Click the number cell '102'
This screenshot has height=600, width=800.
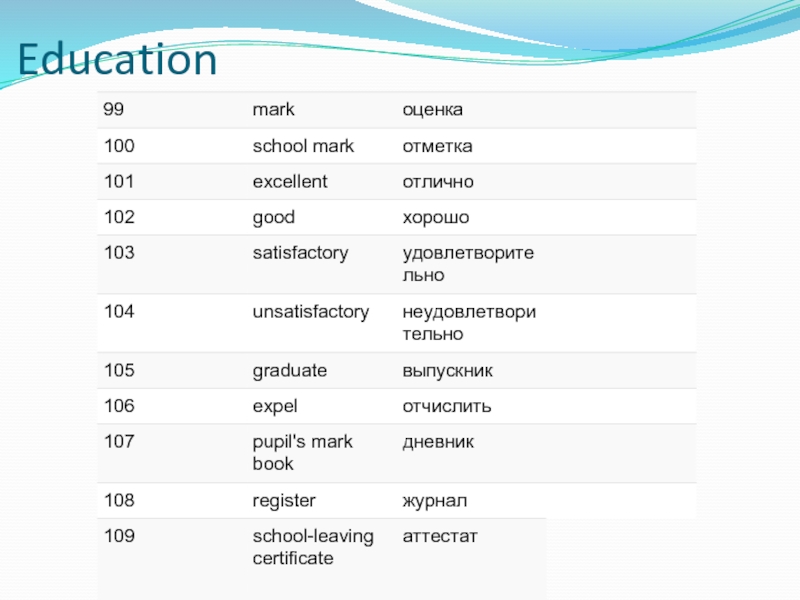point(119,217)
